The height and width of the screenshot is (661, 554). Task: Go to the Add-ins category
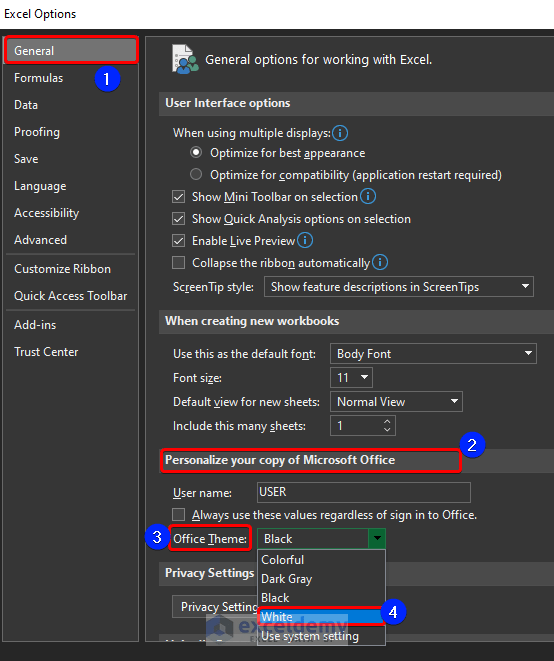pyautogui.click(x=71, y=325)
